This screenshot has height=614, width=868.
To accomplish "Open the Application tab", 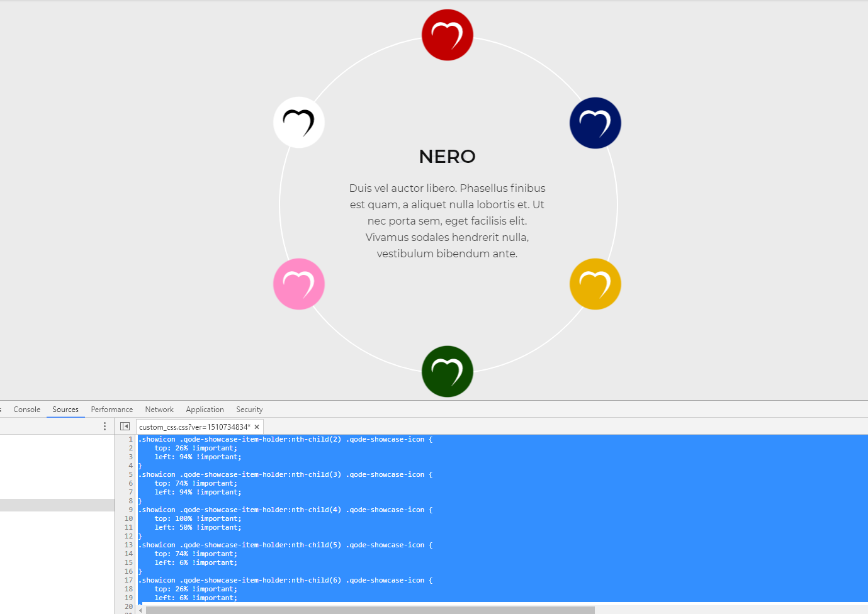I will [x=205, y=410].
